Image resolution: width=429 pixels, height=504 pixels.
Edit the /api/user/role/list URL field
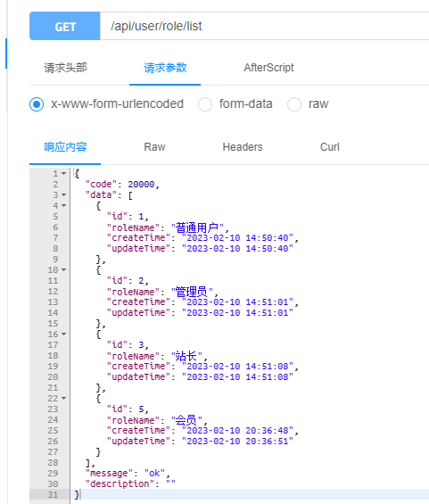265,26
